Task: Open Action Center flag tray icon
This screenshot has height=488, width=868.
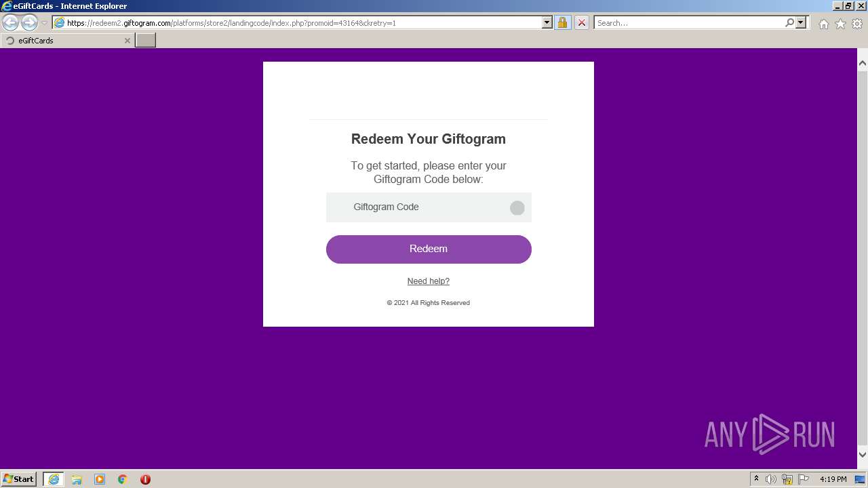Action: pos(804,479)
